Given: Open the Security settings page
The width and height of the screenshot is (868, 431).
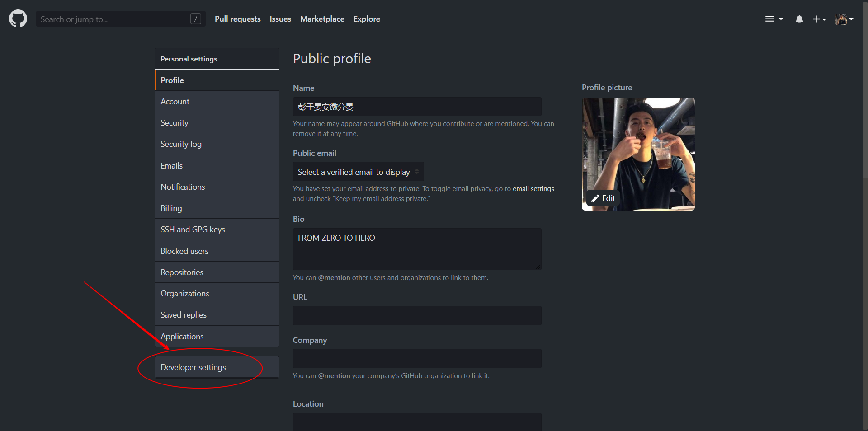Looking at the screenshot, I should 217,123.
